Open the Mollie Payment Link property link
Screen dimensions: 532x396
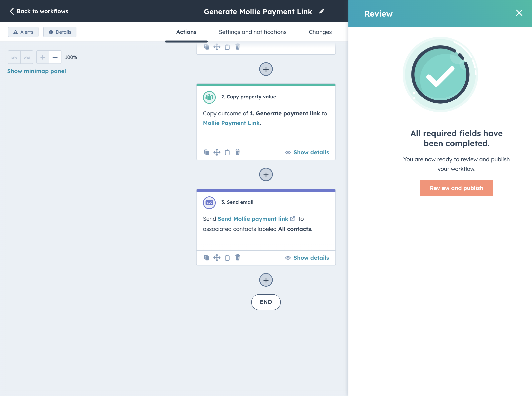tap(231, 123)
